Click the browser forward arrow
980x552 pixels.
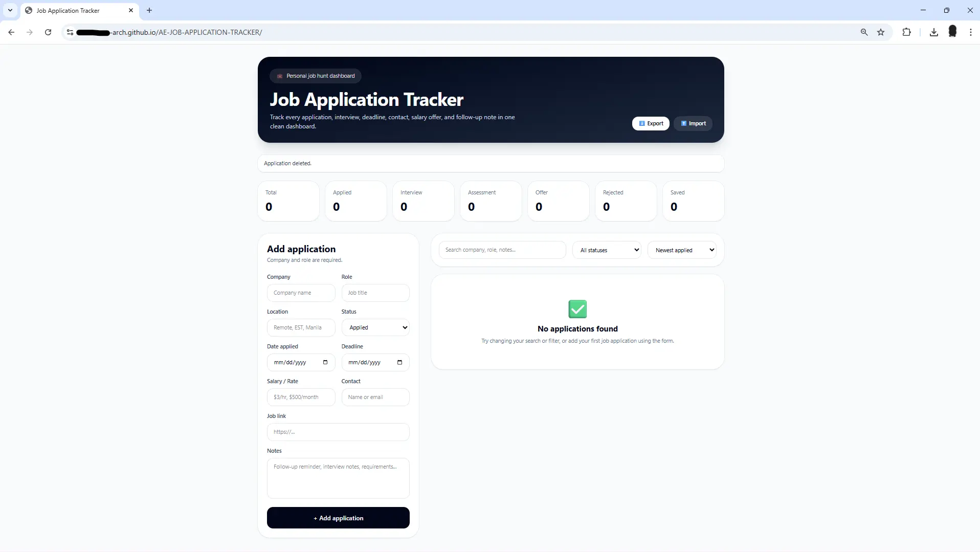pyautogui.click(x=30, y=32)
